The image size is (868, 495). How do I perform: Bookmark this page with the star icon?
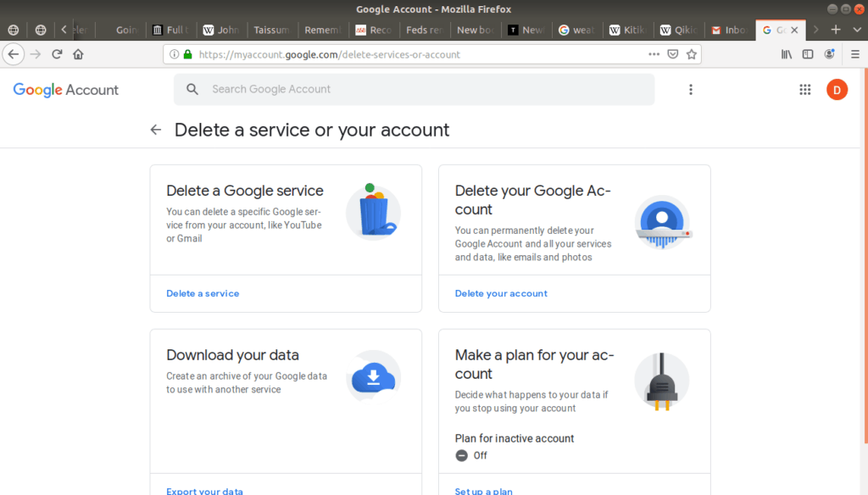tap(692, 54)
